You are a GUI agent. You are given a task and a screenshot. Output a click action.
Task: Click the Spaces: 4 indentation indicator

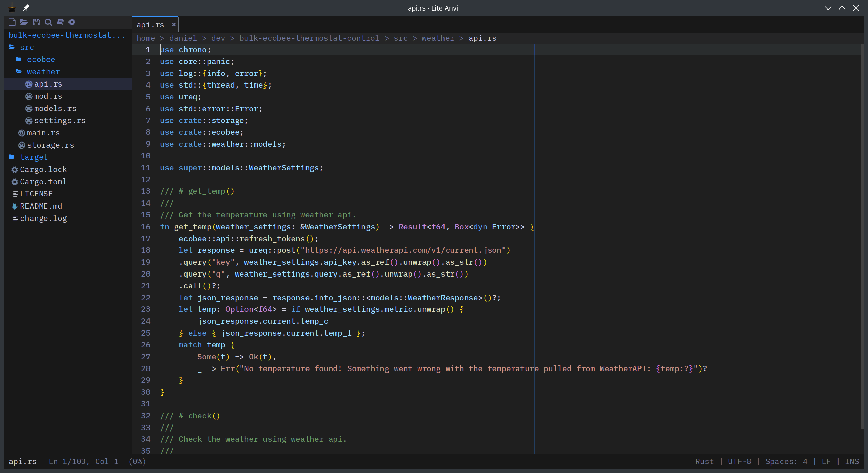[x=786, y=462]
